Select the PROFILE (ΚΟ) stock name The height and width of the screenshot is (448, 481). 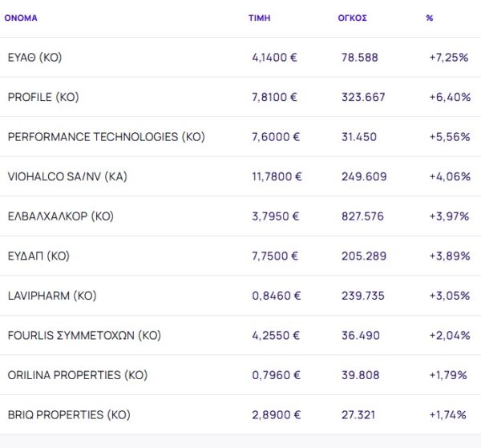pyautogui.click(x=43, y=97)
